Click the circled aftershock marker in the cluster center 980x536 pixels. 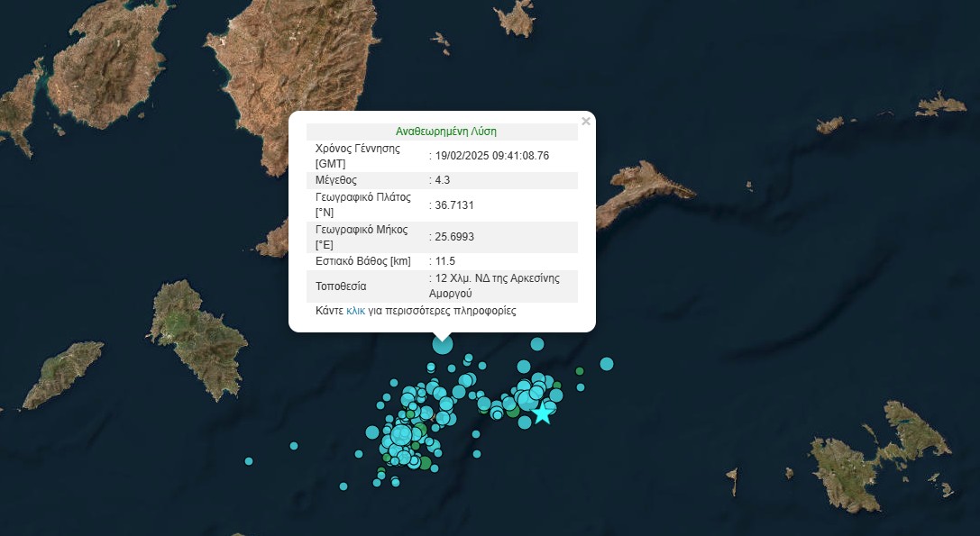click(402, 436)
